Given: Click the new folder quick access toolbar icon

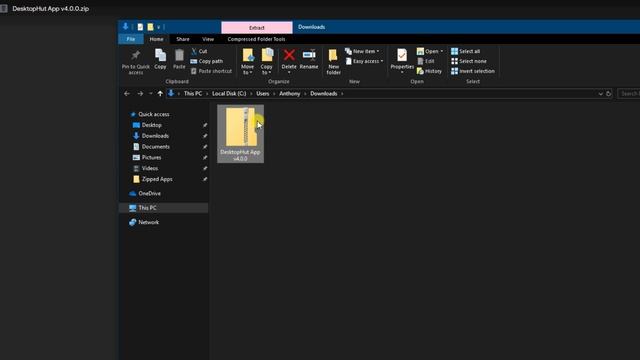Looking at the screenshot, I should point(150,27).
